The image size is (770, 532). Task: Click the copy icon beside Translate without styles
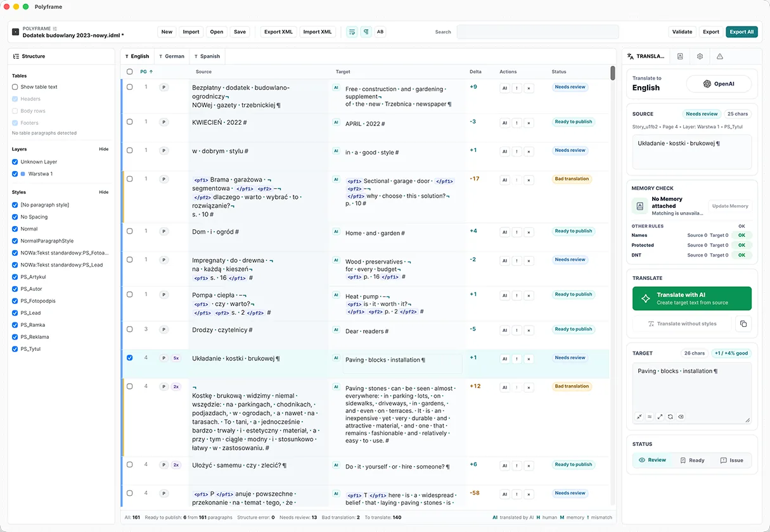pyautogui.click(x=743, y=324)
